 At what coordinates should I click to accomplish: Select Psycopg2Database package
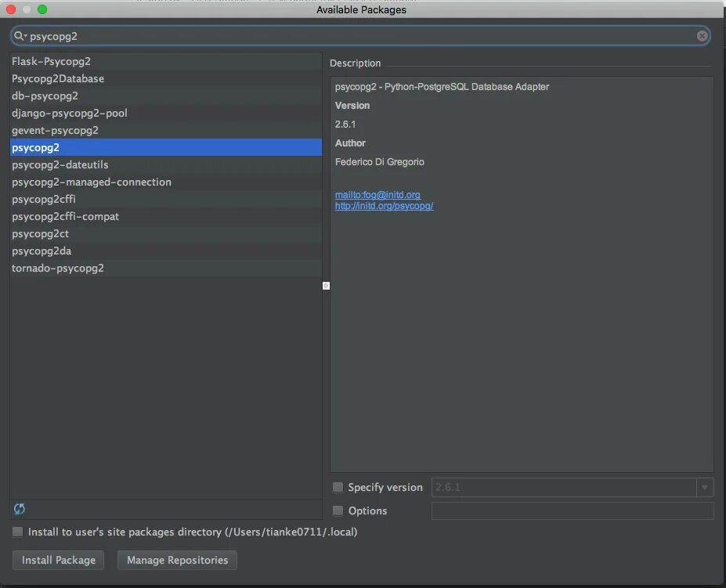click(x=166, y=78)
